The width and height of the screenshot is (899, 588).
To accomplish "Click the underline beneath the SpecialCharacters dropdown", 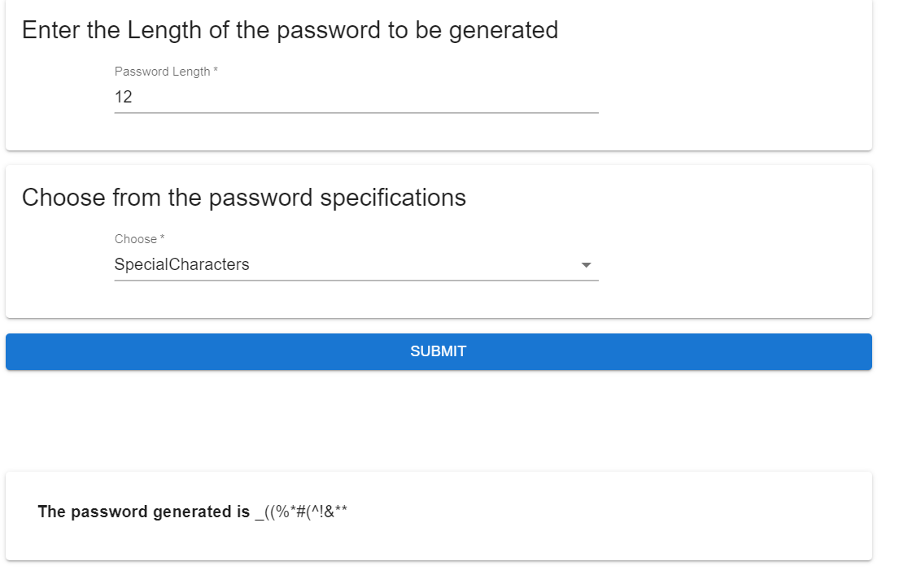I will 356,281.
